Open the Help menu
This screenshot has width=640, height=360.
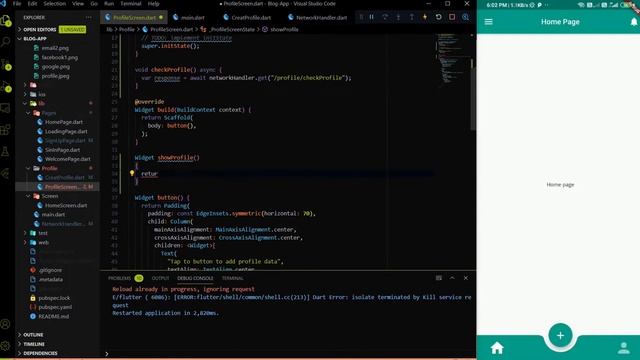point(153,4)
